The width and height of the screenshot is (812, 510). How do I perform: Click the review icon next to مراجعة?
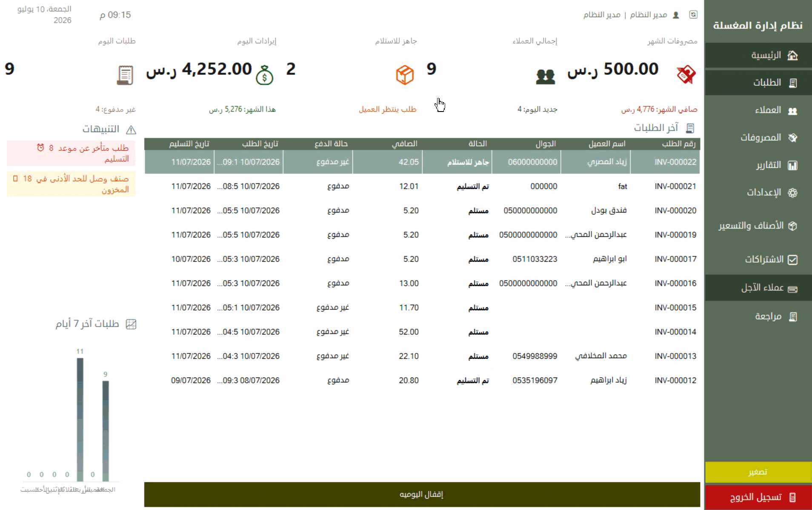coord(793,317)
